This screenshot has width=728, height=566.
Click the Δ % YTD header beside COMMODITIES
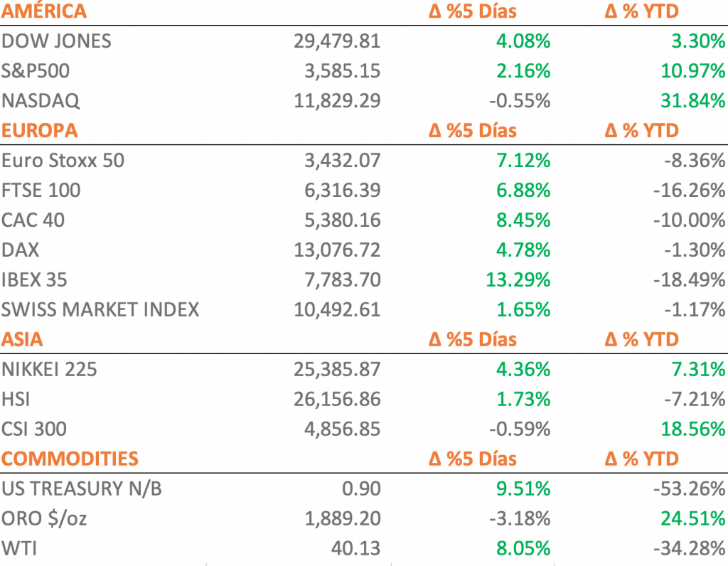pos(642,459)
